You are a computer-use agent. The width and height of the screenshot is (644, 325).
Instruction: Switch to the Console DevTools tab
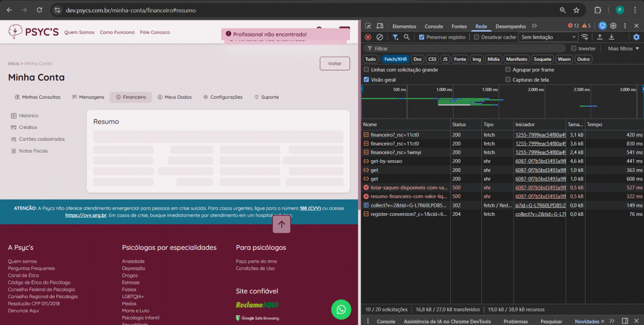434,26
